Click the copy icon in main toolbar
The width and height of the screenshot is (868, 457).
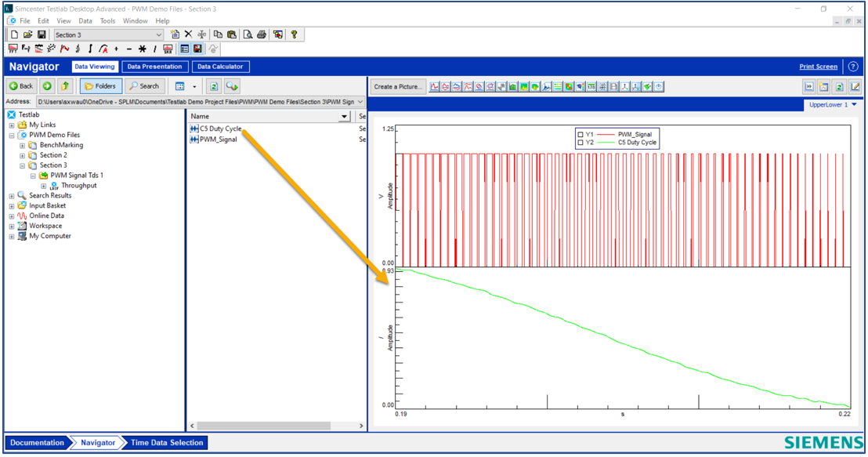click(218, 34)
